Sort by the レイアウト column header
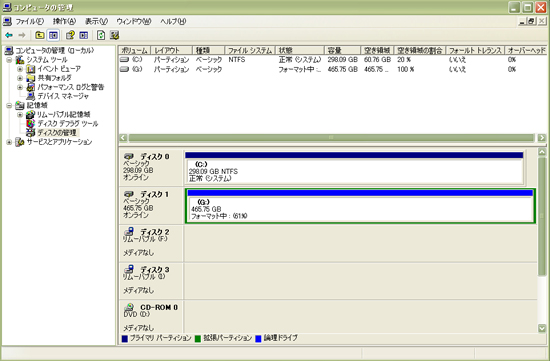 click(172, 50)
